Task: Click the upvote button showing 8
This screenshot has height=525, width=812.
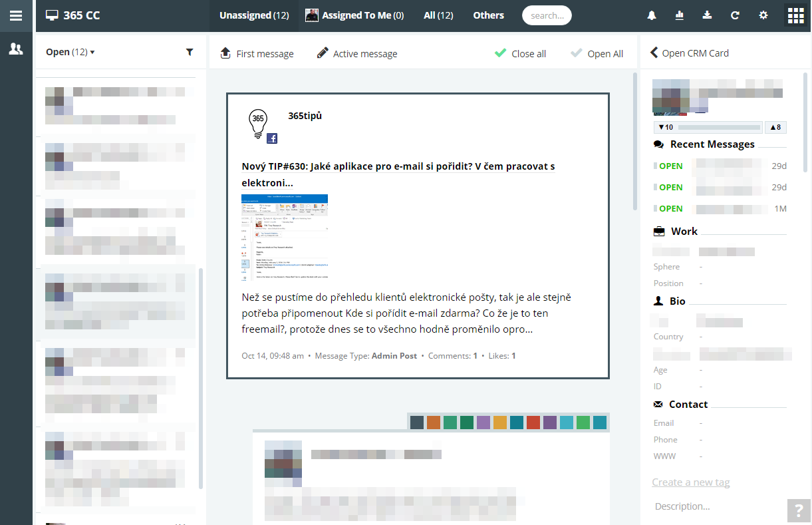Action: [776, 127]
